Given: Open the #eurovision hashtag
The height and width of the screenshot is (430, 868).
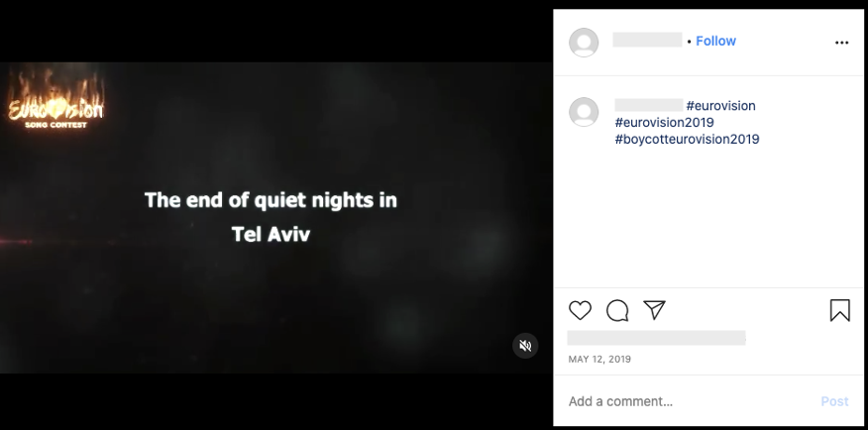Looking at the screenshot, I should tap(720, 106).
